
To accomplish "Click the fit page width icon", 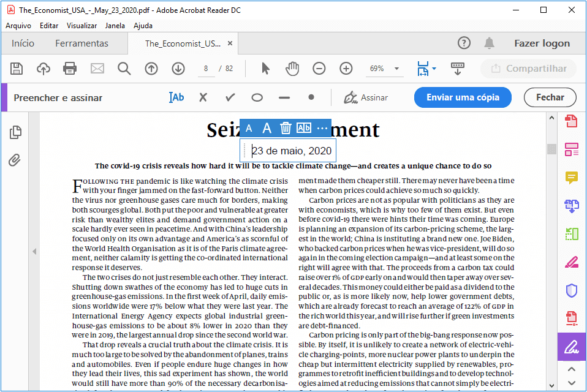I will [423, 69].
